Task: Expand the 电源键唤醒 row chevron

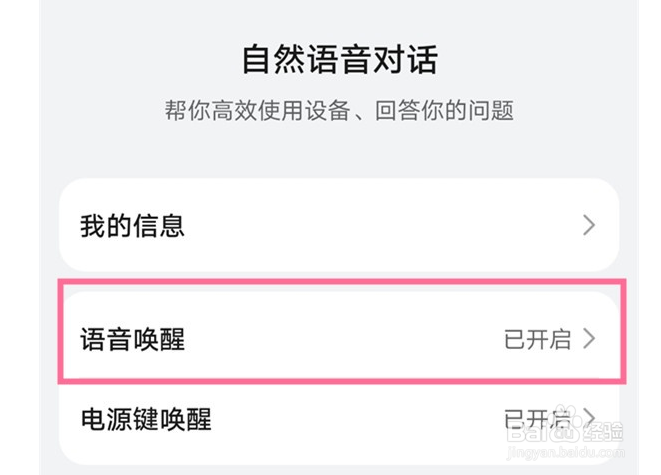Action: point(589,417)
